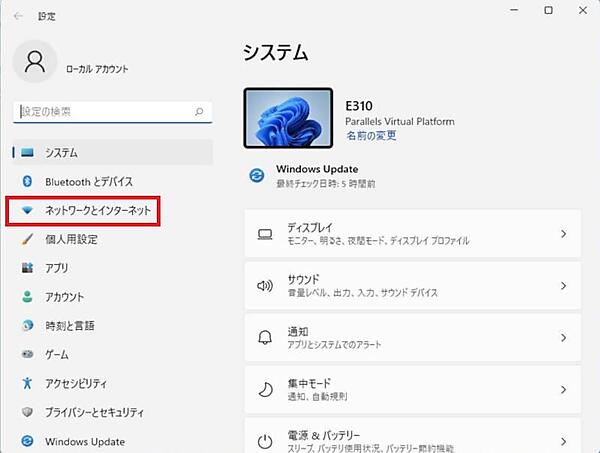Go to アクセシビリティ settings
The image size is (600, 453).
click(x=112, y=383)
